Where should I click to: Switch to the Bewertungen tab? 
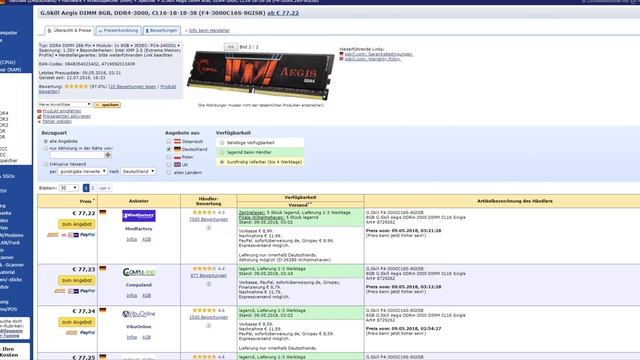tap(162, 31)
